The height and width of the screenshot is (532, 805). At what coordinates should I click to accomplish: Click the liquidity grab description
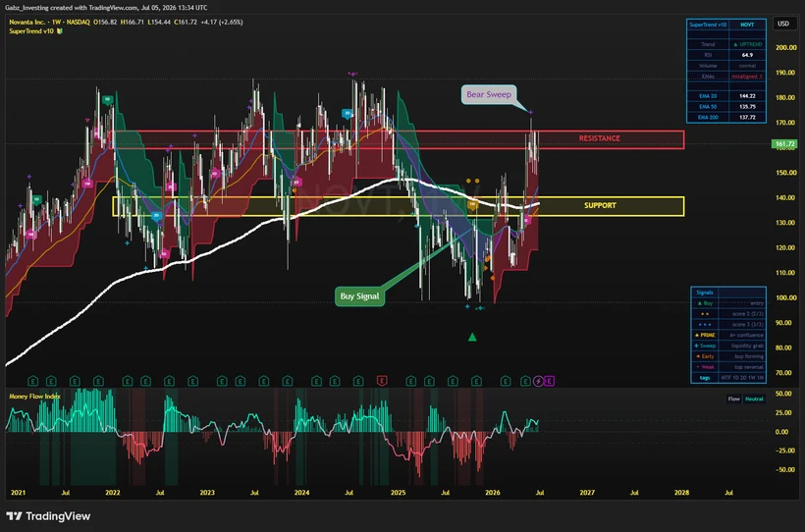pyautogui.click(x=747, y=346)
